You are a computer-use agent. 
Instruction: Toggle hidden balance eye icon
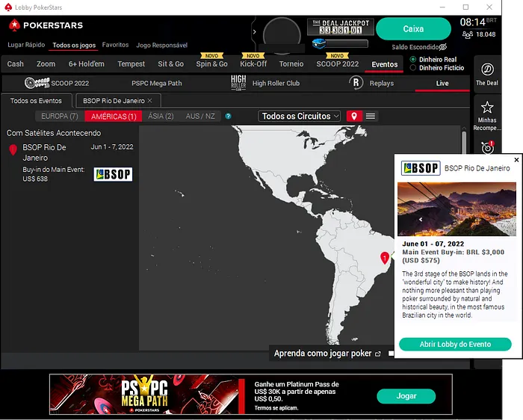(x=443, y=47)
